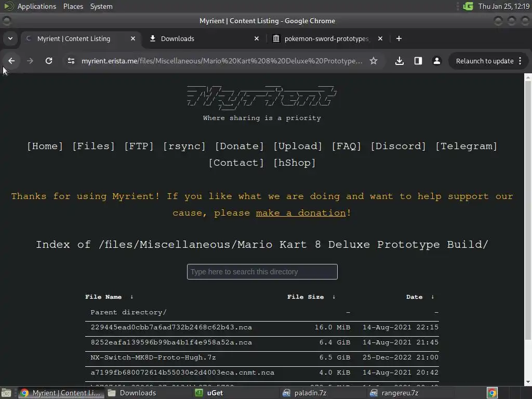Sort by Date column arrow
The image size is (532, 399).
click(433, 297)
